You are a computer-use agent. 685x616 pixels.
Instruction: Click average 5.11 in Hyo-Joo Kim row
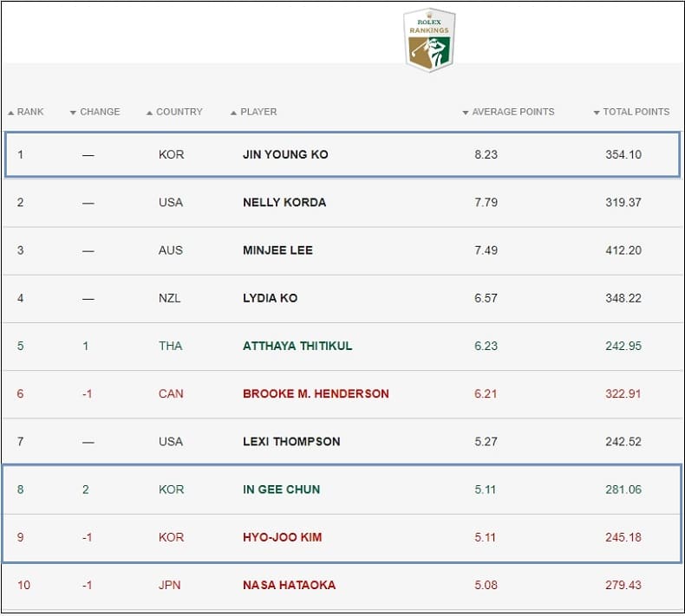tap(486, 537)
